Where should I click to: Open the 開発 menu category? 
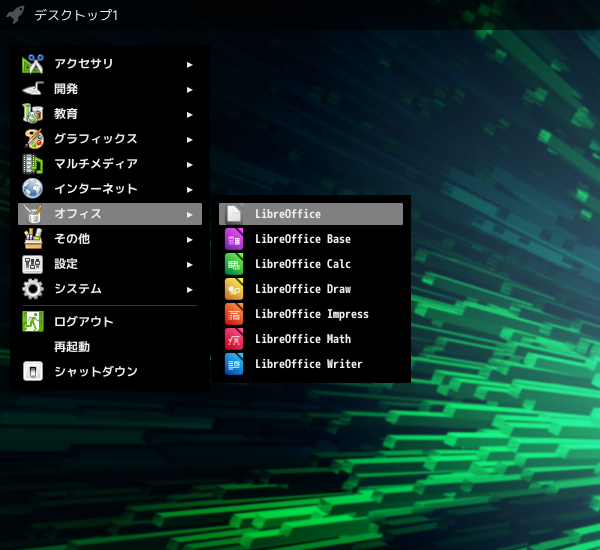110,89
